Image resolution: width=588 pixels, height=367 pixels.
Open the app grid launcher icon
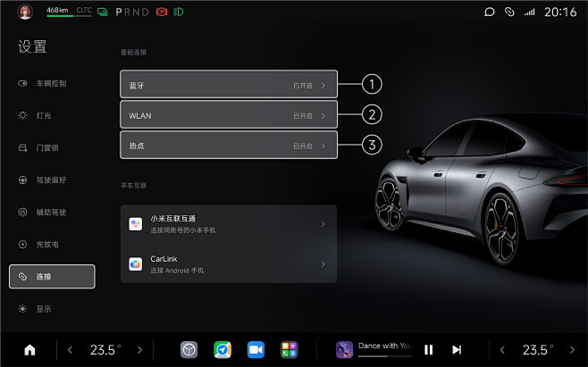(x=289, y=350)
